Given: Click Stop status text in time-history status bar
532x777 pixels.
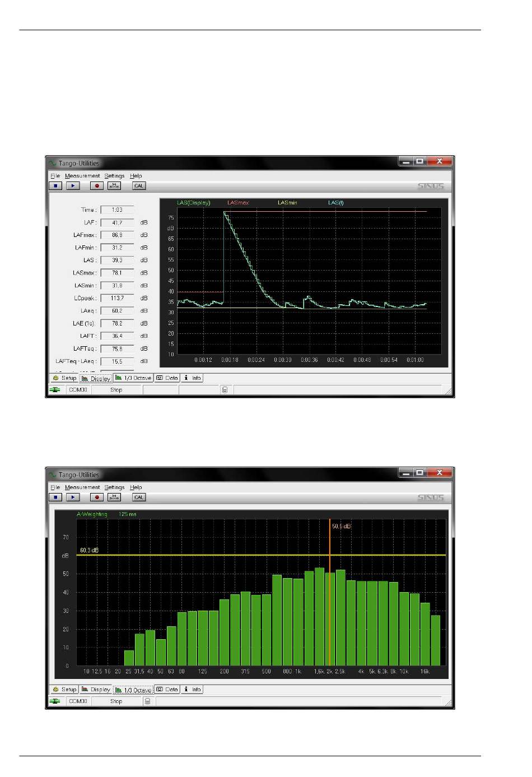Looking at the screenshot, I should (x=116, y=390).
